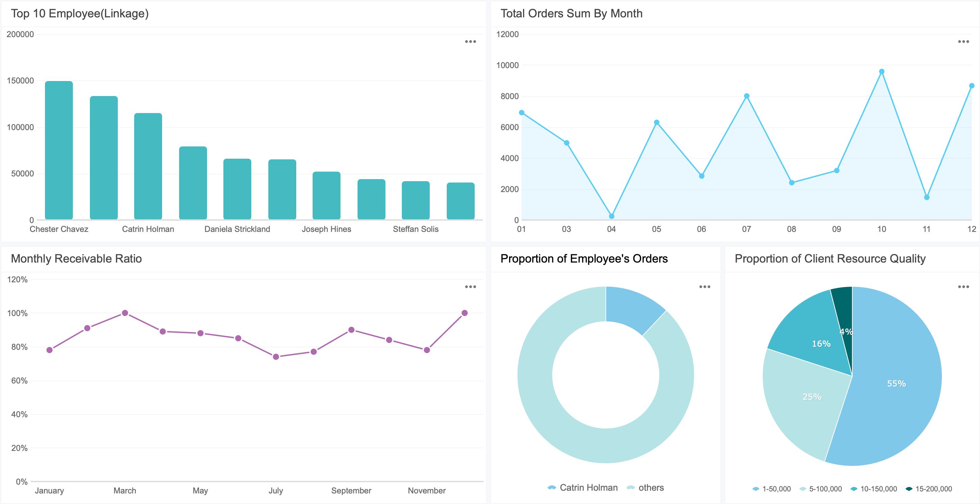This screenshot has width=980, height=504.
Task: Toggle the 5-100,000 legend entry
Action: pyautogui.click(x=821, y=489)
